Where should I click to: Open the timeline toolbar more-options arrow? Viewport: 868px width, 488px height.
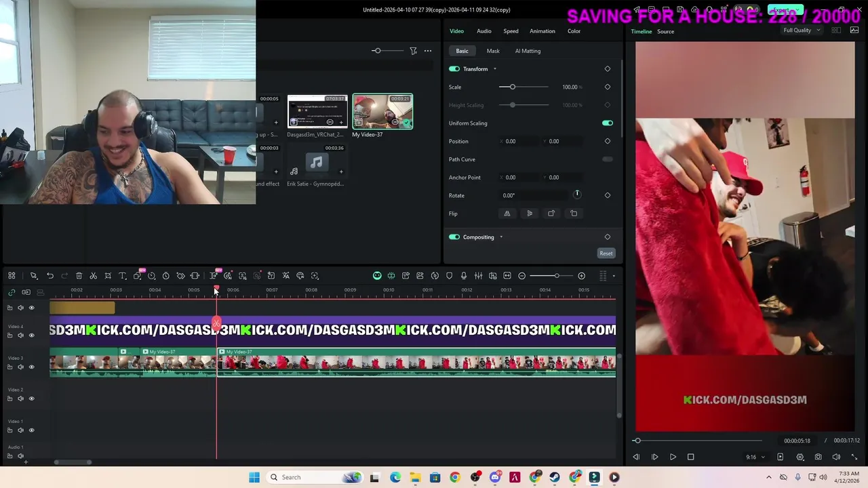[614, 276]
